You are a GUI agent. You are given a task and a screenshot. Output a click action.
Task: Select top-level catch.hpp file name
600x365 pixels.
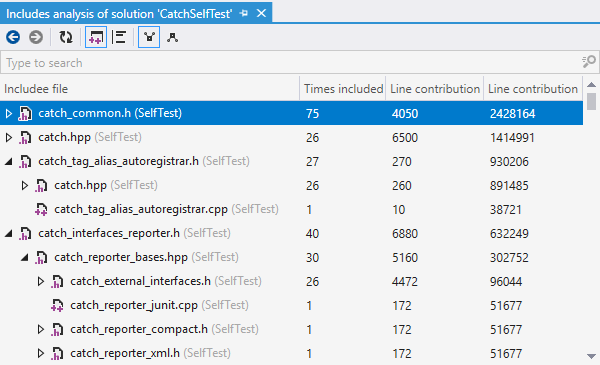(64, 137)
